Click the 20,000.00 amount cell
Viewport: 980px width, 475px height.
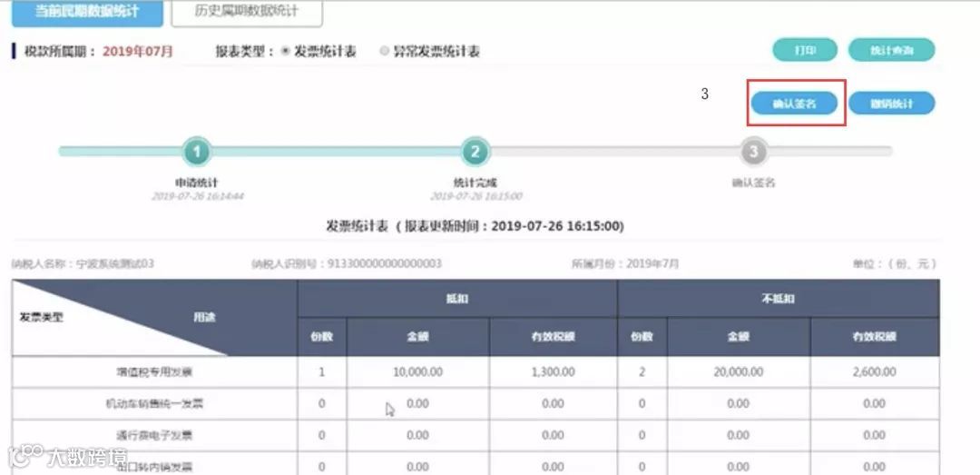[x=738, y=371]
